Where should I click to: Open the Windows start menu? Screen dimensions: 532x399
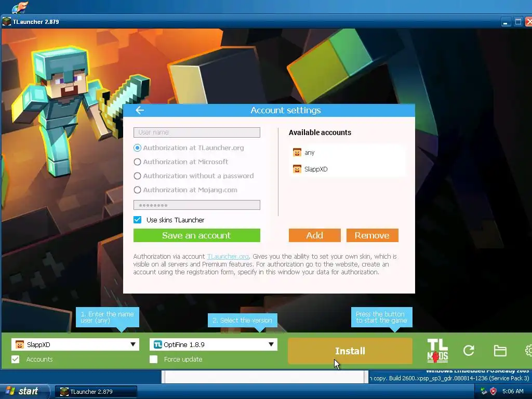tap(24, 391)
